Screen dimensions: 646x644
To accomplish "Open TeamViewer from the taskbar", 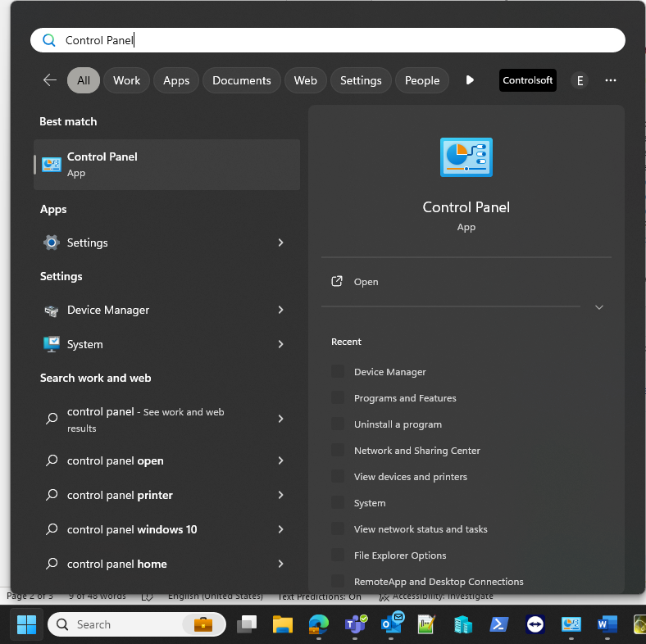I will point(535,624).
